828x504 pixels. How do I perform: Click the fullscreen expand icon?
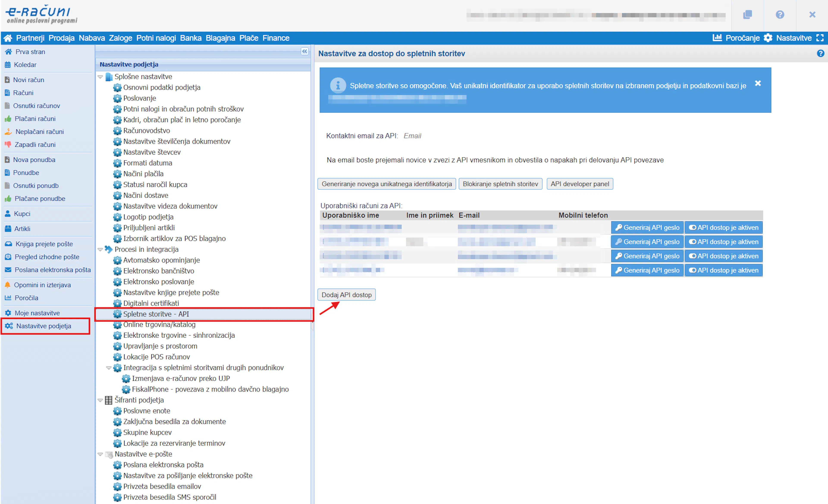click(820, 38)
